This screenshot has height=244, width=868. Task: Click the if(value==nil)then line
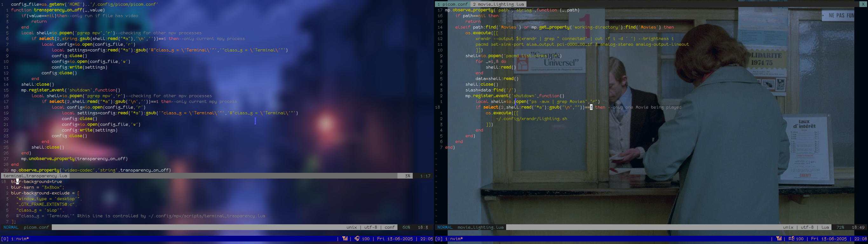point(79,16)
